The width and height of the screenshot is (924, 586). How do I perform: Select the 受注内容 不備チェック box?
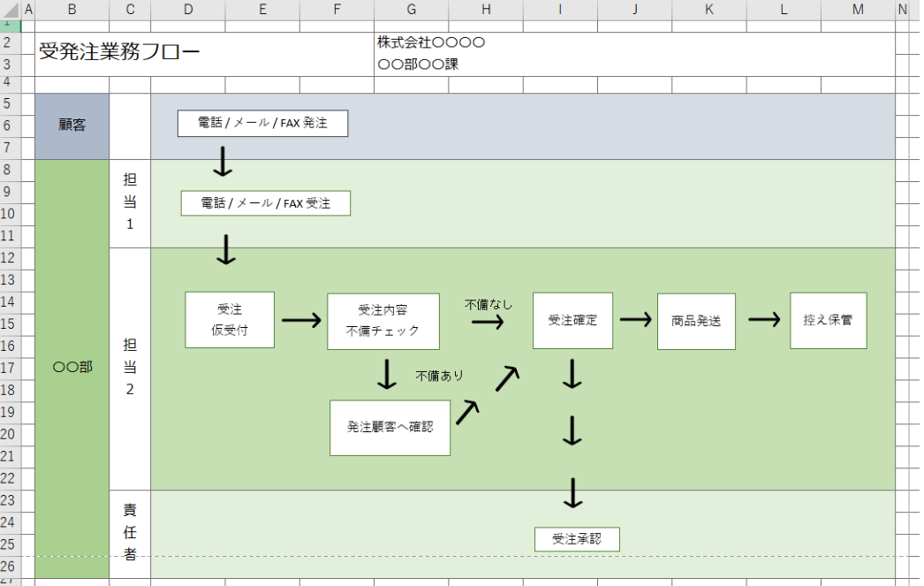[x=383, y=322]
